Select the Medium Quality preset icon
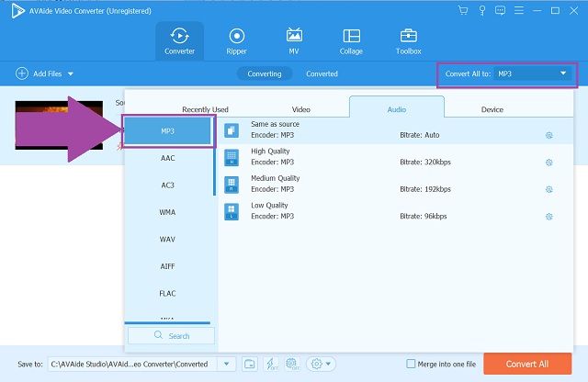The width and height of the screenshot is (588, 382). (232, 185)
